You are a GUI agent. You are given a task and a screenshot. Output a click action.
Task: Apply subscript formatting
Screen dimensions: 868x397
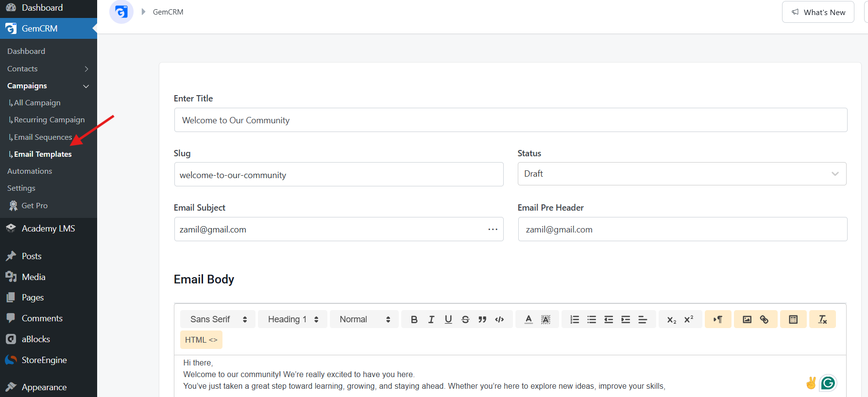672,319
